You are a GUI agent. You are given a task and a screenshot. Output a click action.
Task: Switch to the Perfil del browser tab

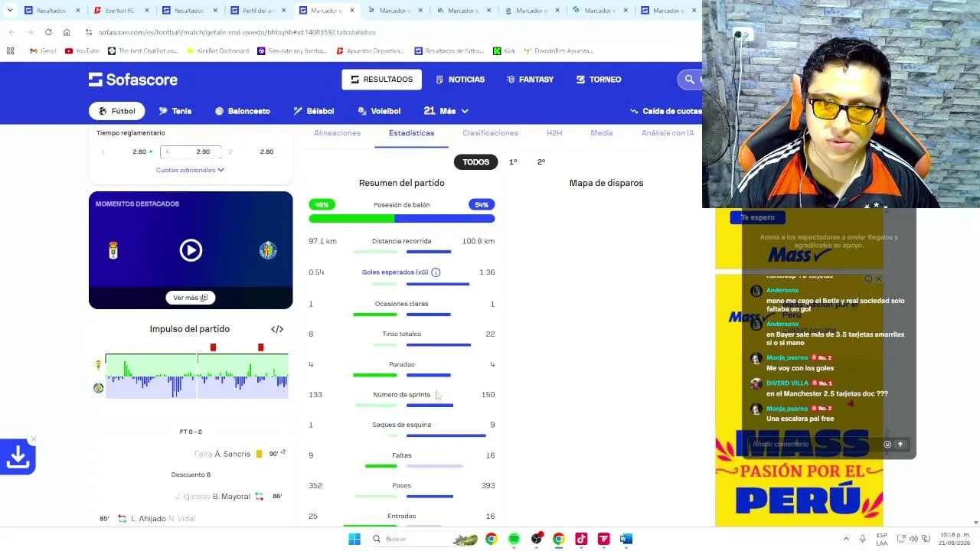point(258,11)
